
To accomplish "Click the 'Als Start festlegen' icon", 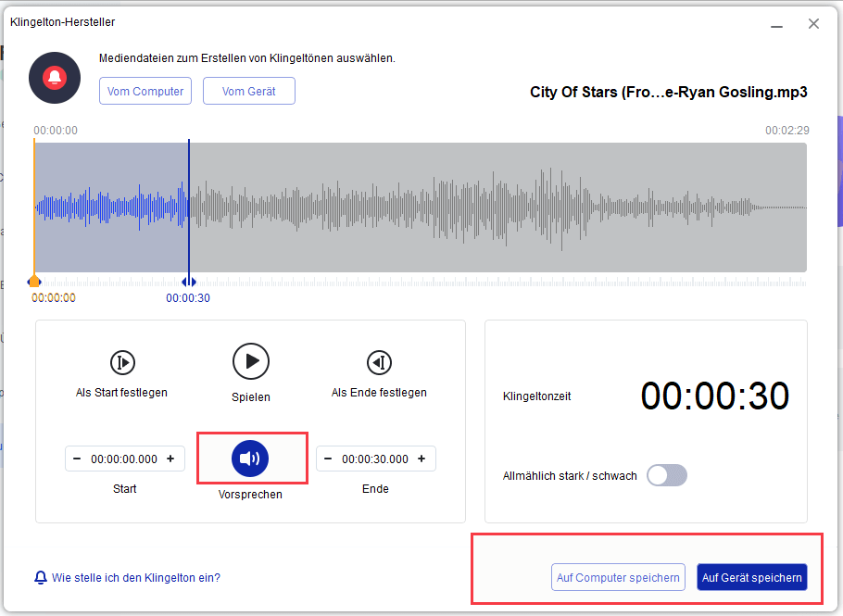I will (122, 361).
